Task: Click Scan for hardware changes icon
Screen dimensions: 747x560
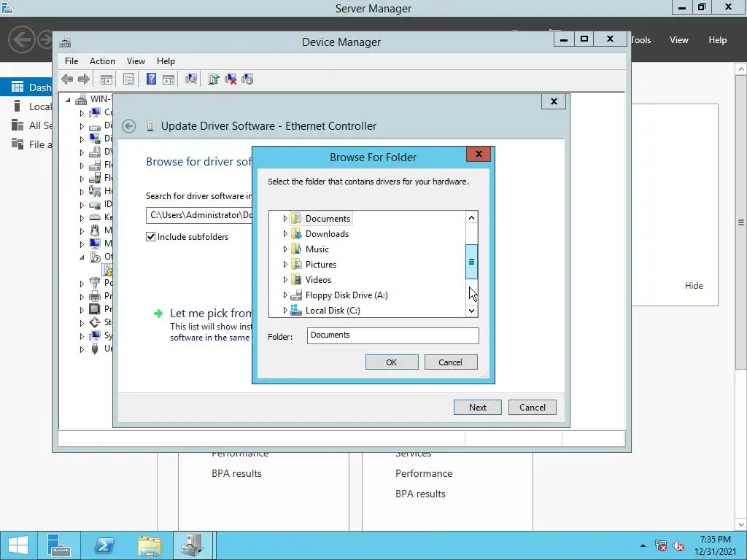Action: tap(191, 79)
